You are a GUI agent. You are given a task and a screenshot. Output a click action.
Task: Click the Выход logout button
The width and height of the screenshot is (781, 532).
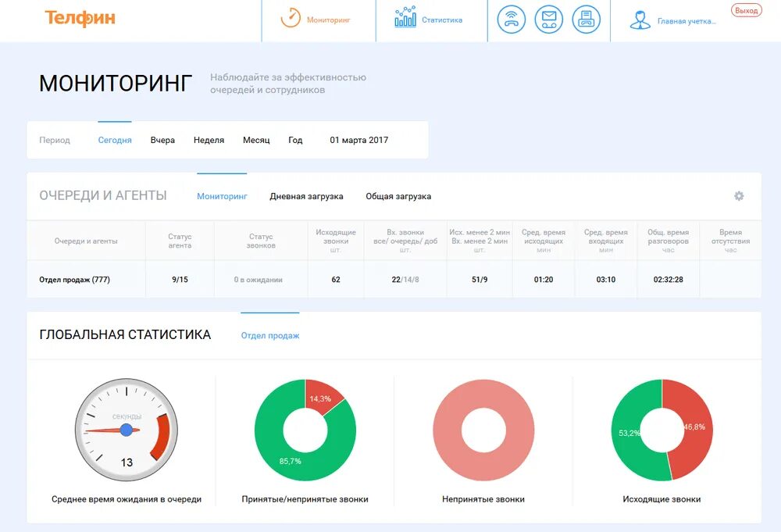coord(746,10)
